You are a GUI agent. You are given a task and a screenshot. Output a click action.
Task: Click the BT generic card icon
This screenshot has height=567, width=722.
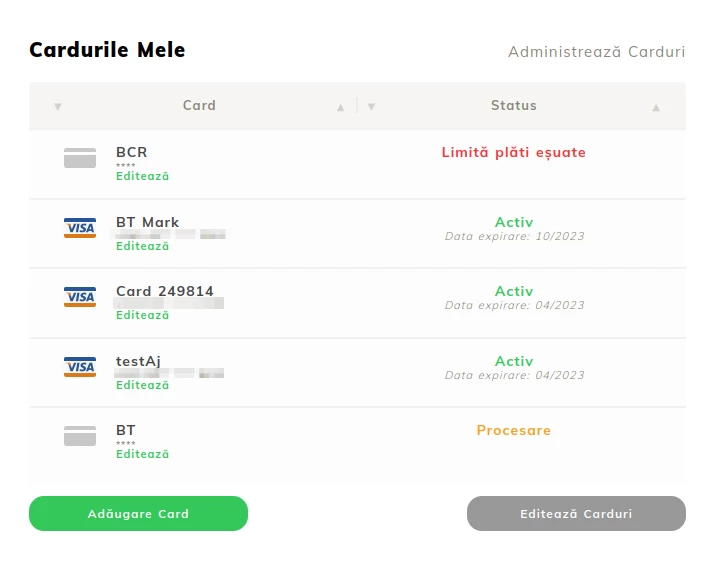pyautogui.click(x=80, y=436)
